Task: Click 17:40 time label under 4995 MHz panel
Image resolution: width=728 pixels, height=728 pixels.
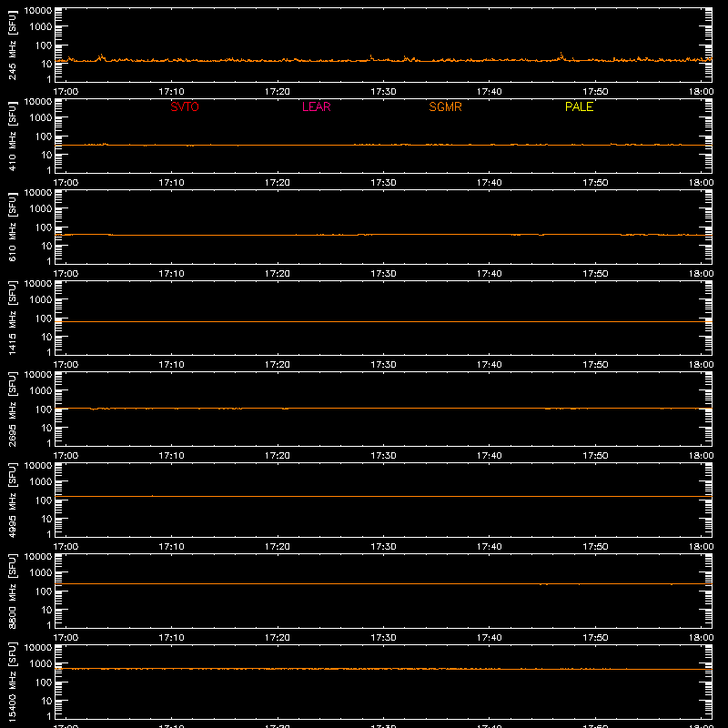Action: click(489, 547)
